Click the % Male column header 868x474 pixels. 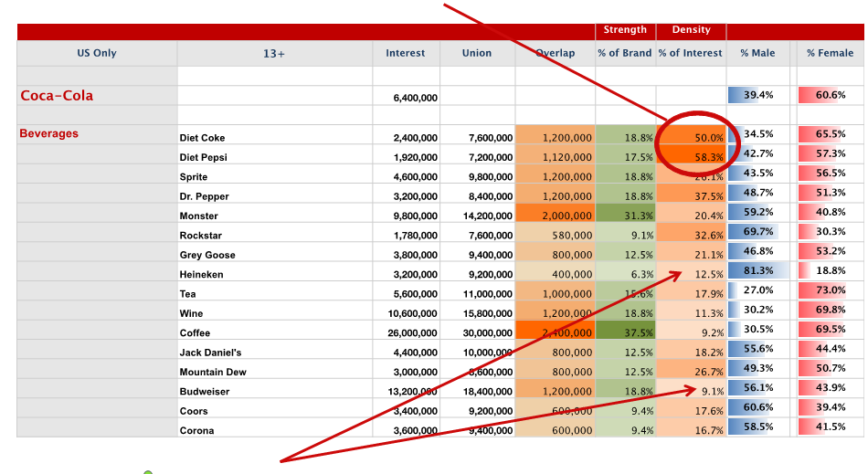pyautogui.click(x=757, y=53)
